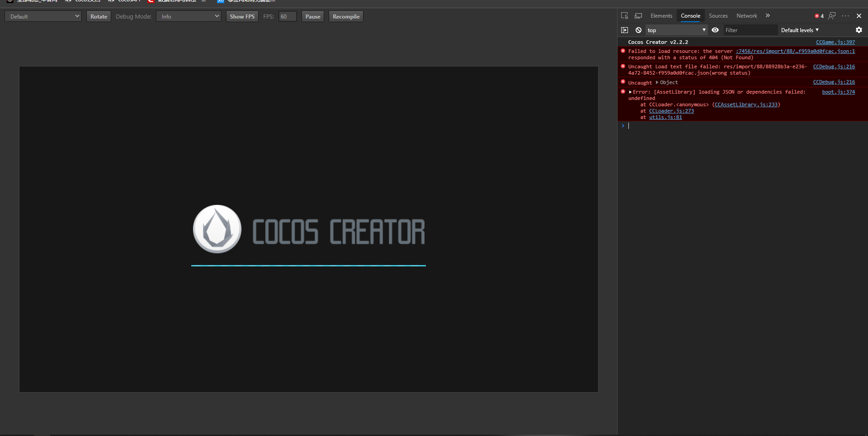Activate the inspect element picker icon

pos(624,16)
